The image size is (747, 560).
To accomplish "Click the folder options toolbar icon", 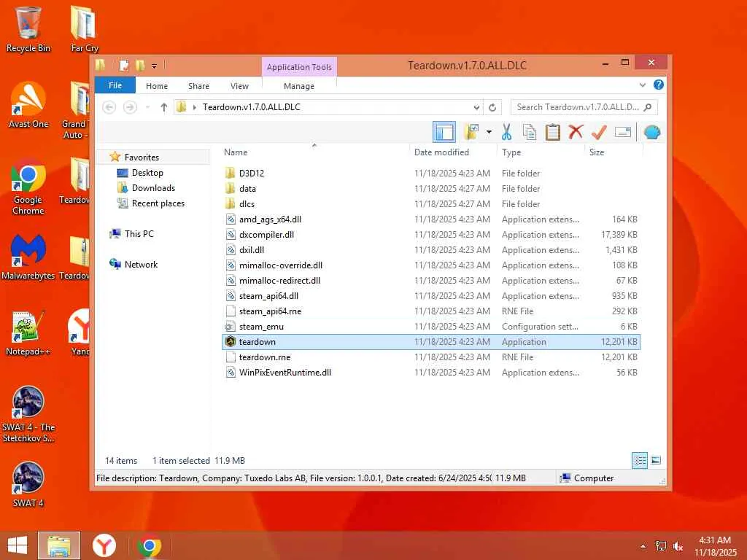I will tap(471, 132).
